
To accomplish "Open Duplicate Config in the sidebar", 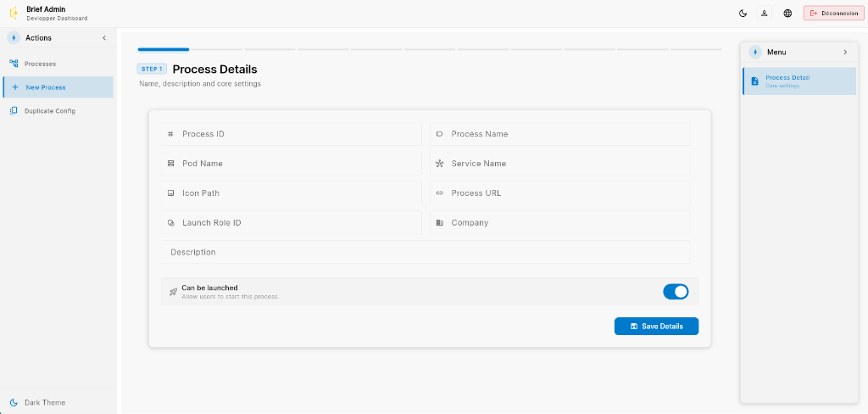I will 58,111.
